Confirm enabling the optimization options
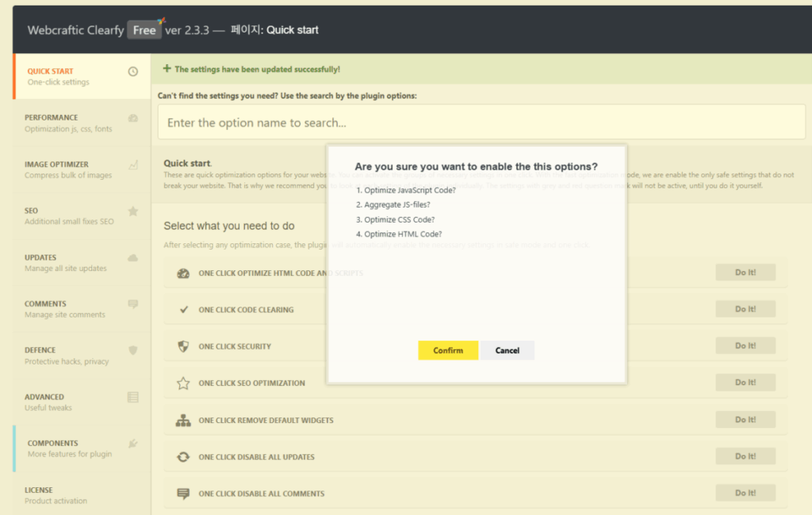The image size is (812, 515). click(x=448, y=350)
